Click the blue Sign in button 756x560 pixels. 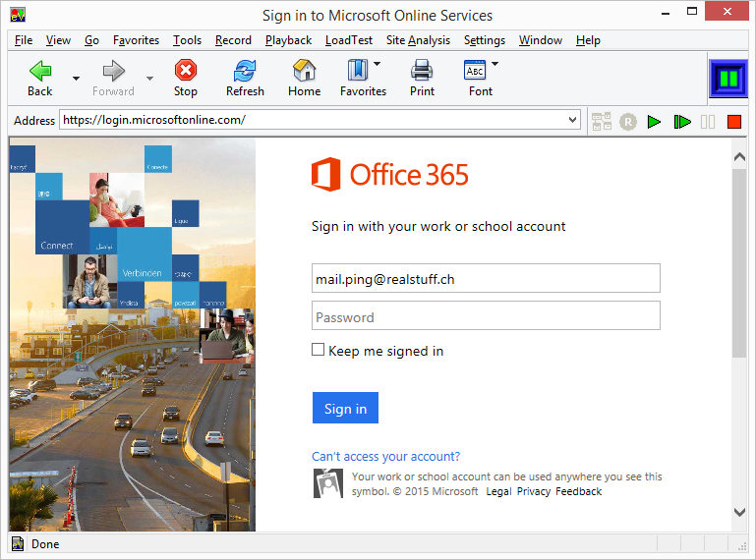point(345,408)
